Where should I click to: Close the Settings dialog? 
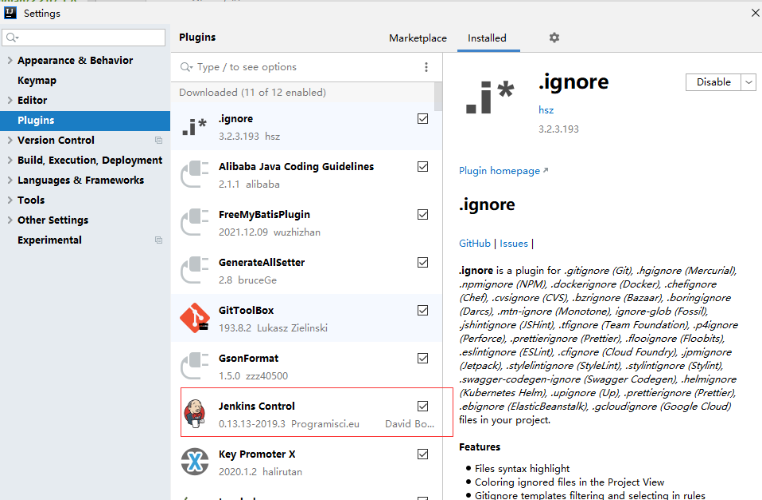coord(755,13)
